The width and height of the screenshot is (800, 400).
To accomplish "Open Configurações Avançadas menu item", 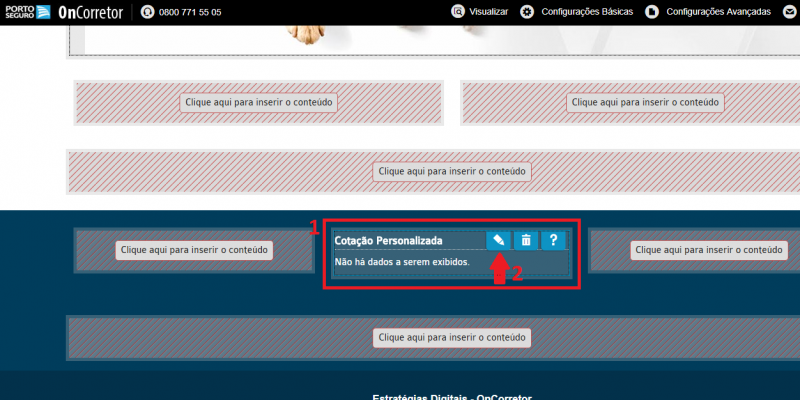I will point(718,12).
